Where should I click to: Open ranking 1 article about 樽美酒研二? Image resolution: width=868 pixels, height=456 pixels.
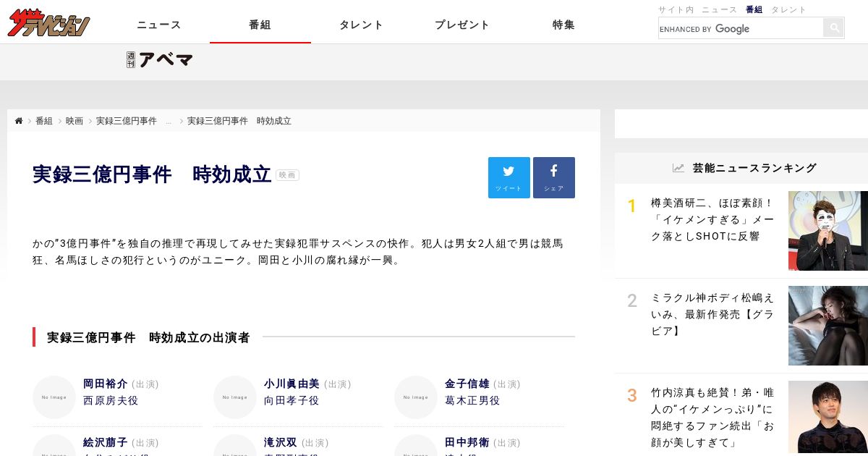pos(712,219)
